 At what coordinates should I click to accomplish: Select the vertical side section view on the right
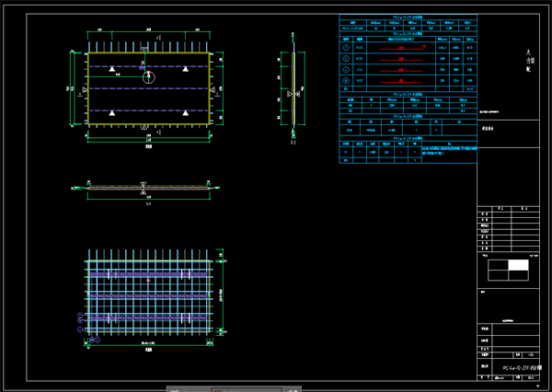[x=293, y=88]
